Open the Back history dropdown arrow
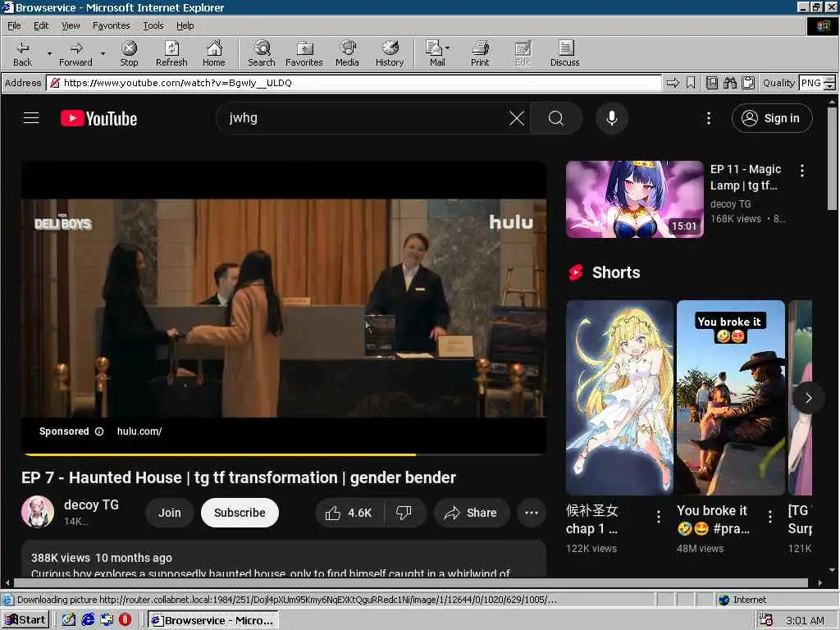Screen dimensions: 840x630 click(x=49, y=53)
